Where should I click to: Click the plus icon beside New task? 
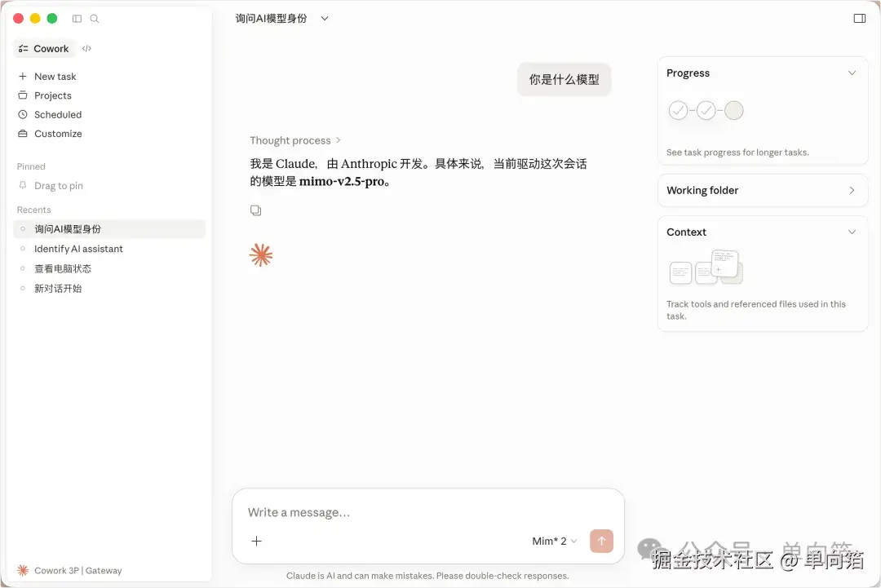(23, 76)
